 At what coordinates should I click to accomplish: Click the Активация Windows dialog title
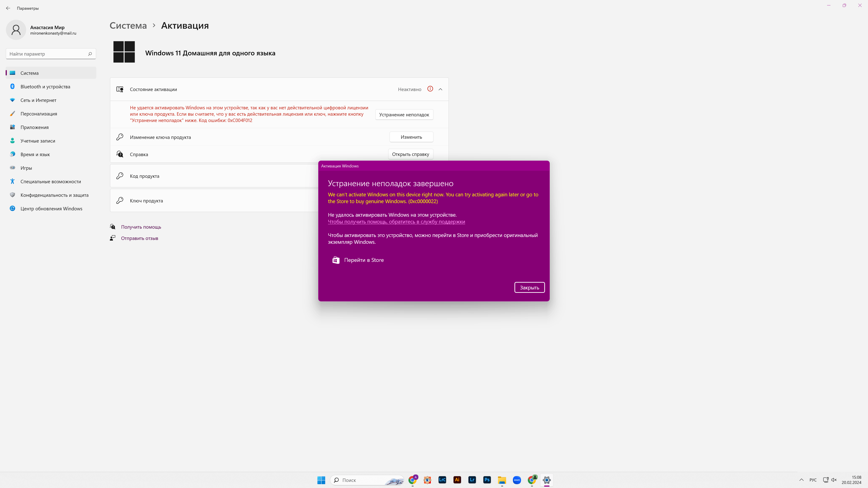[x=340, y=166]
